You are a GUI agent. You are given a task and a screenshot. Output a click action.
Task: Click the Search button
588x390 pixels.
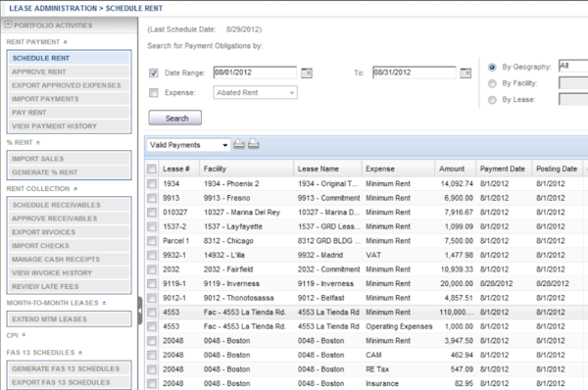[175, 119]
